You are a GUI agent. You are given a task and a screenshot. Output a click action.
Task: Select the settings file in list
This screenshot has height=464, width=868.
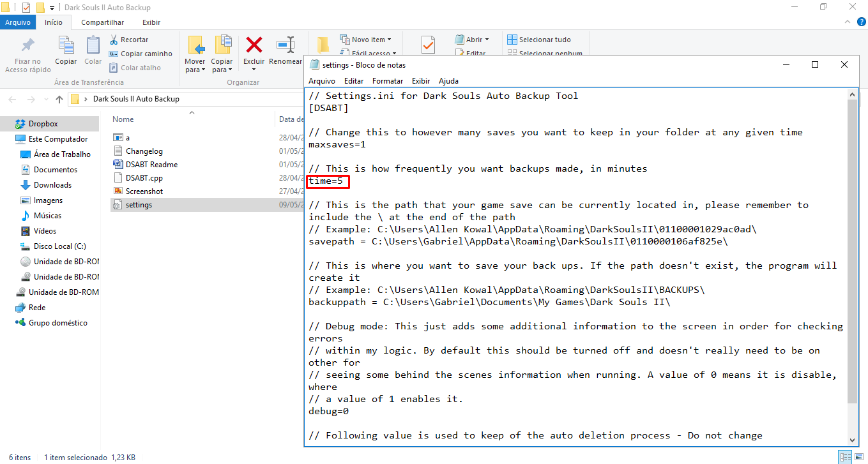pos(139,205)
